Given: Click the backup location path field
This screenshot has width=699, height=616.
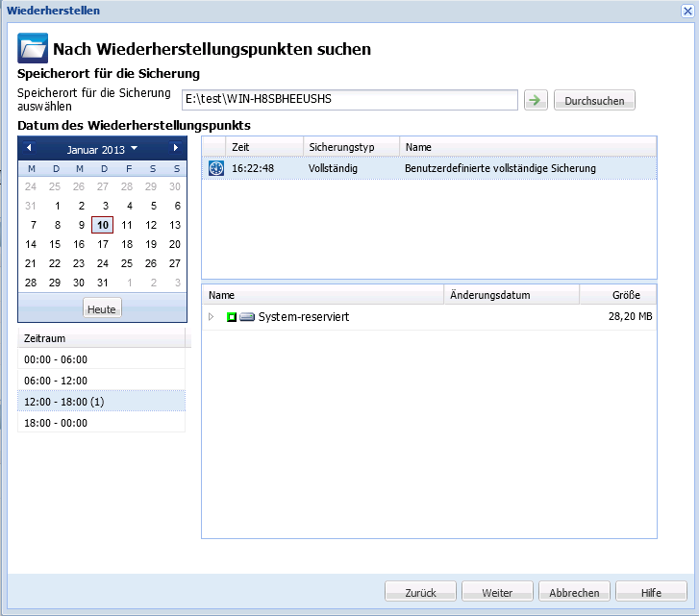Looking at the screenshot, I should [x=349, y=100].
